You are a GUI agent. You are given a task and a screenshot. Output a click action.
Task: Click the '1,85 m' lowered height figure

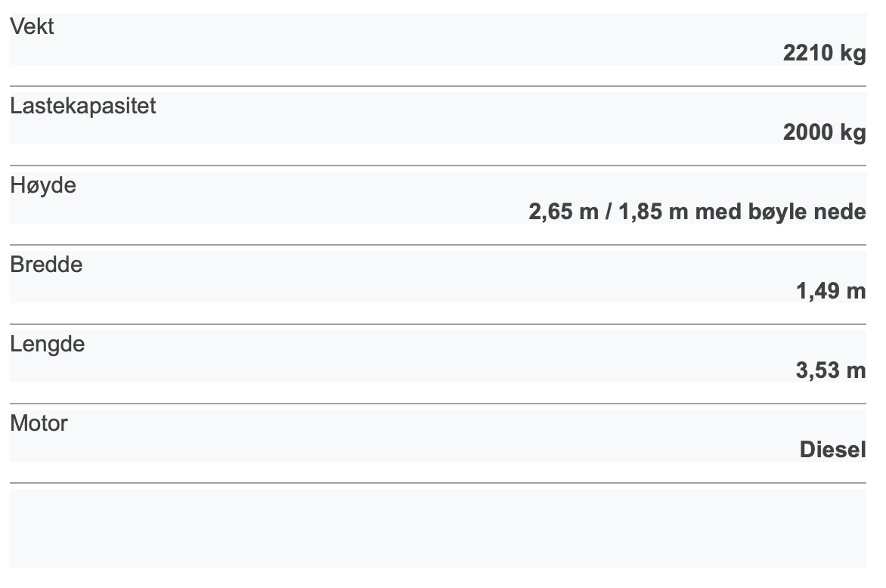[x=653, y=212]
